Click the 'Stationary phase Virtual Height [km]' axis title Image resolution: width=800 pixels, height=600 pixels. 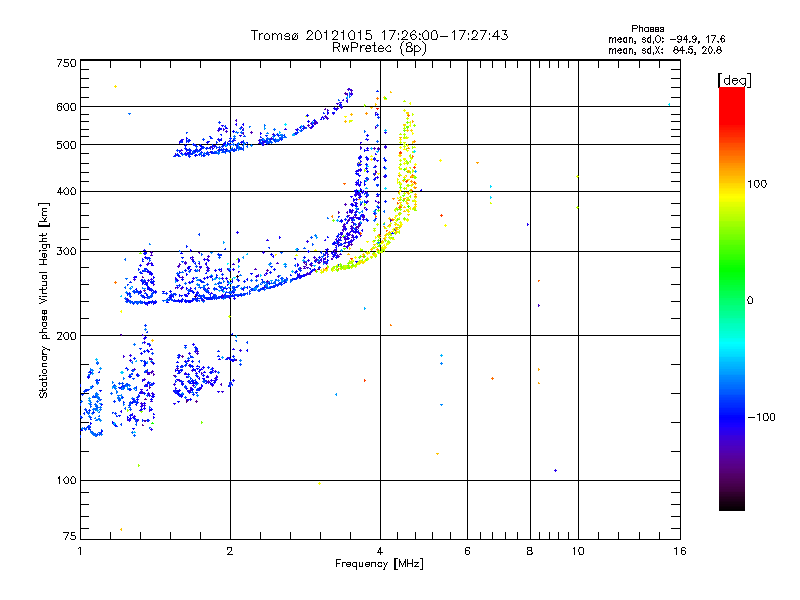point(43,301)
